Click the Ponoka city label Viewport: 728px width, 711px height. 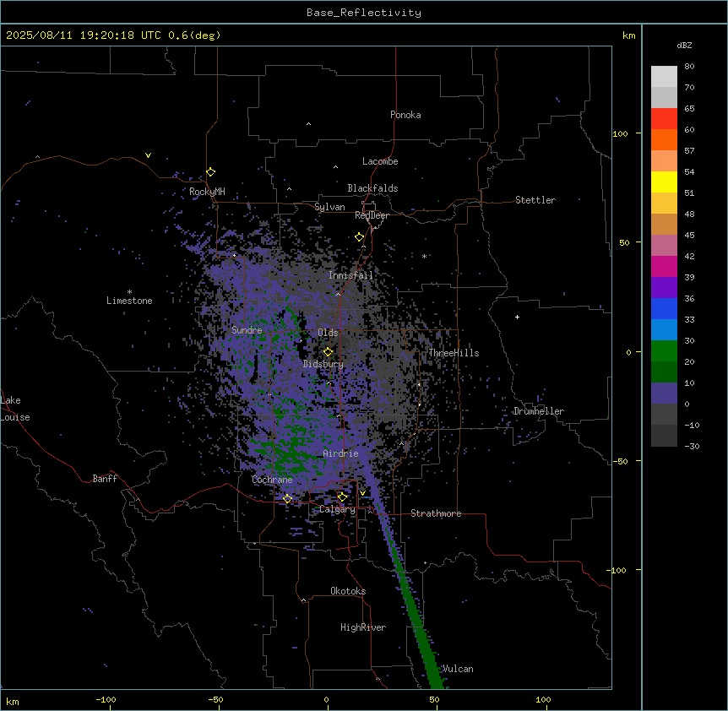pos(405,115)
